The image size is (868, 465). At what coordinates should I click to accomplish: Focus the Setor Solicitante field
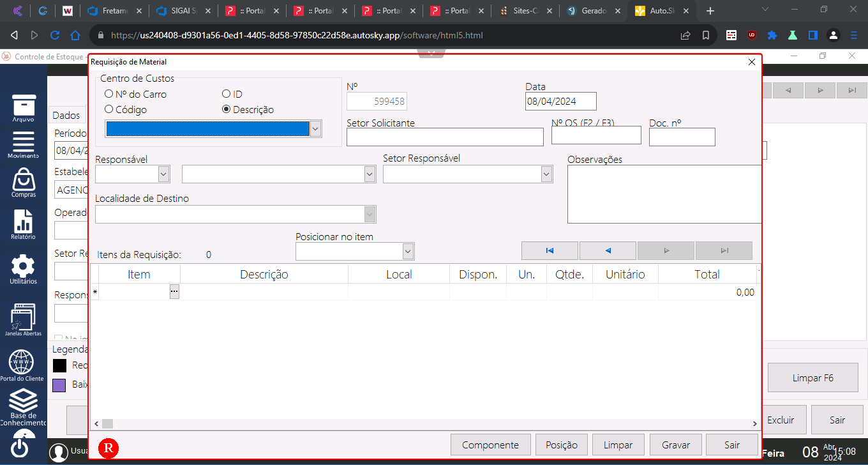pos(445,137)
